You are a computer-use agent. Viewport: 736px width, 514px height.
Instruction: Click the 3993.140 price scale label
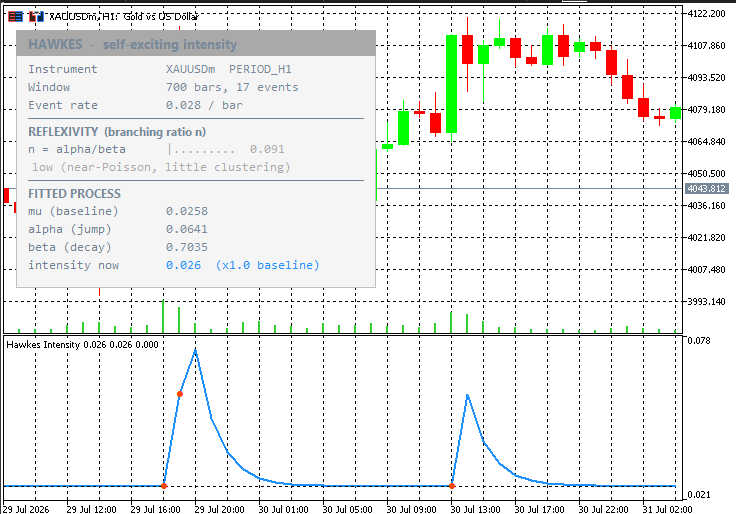pyautogui.click(x=706, y=301)
